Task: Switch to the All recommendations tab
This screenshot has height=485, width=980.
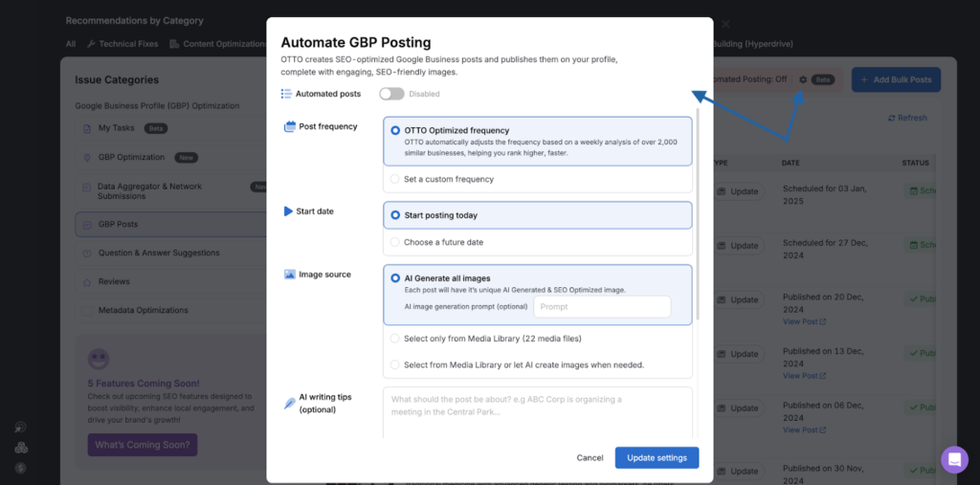Action: click(x=71, y=44)
